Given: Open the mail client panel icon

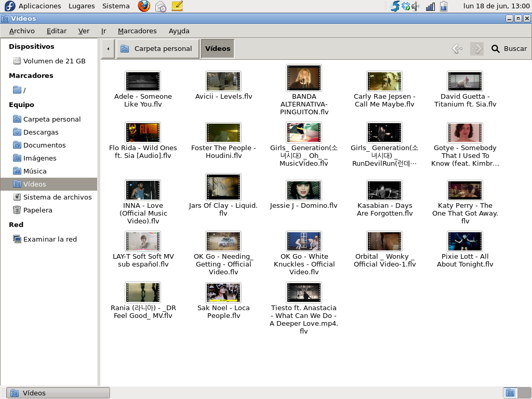Looking at the screenshot, I should point(161,6).
